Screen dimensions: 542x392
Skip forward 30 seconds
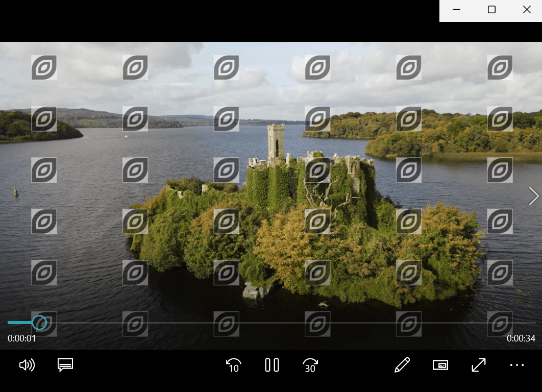click(310, 365)
